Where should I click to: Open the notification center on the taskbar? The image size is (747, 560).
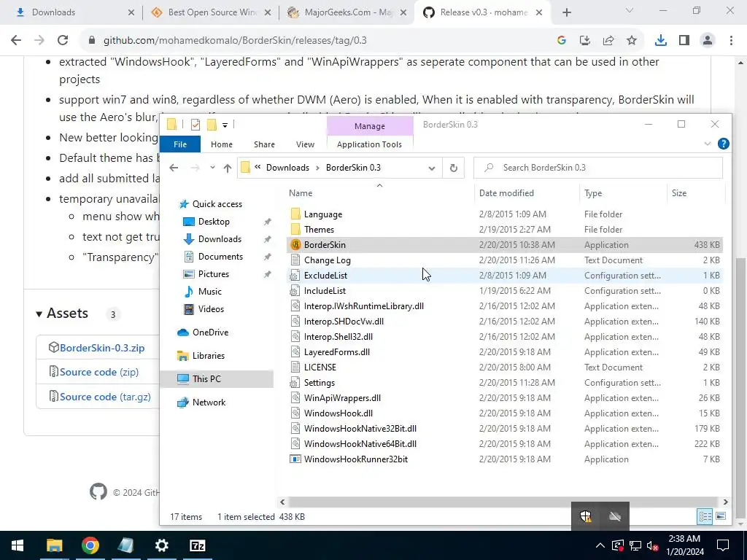[723, 545]
